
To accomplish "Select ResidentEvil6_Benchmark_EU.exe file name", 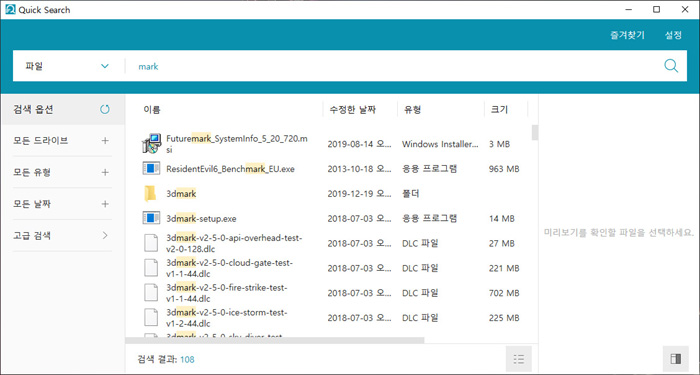I will tap(230, 169).
